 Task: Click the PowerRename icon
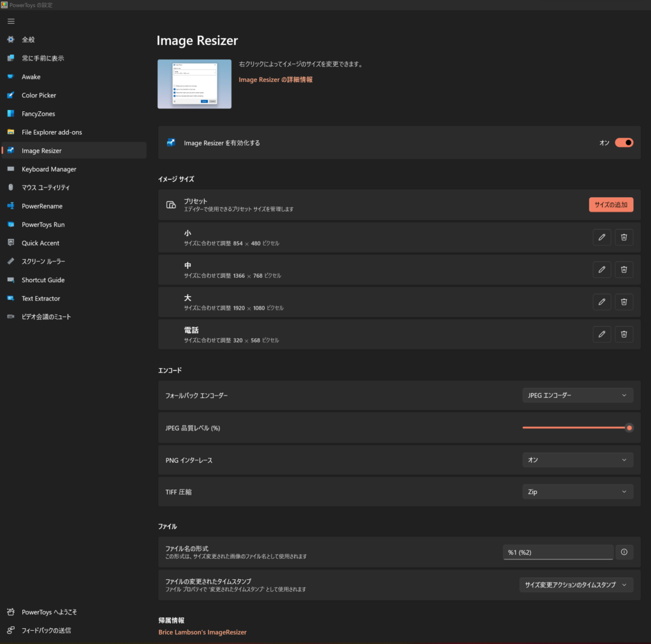(11, 206)
